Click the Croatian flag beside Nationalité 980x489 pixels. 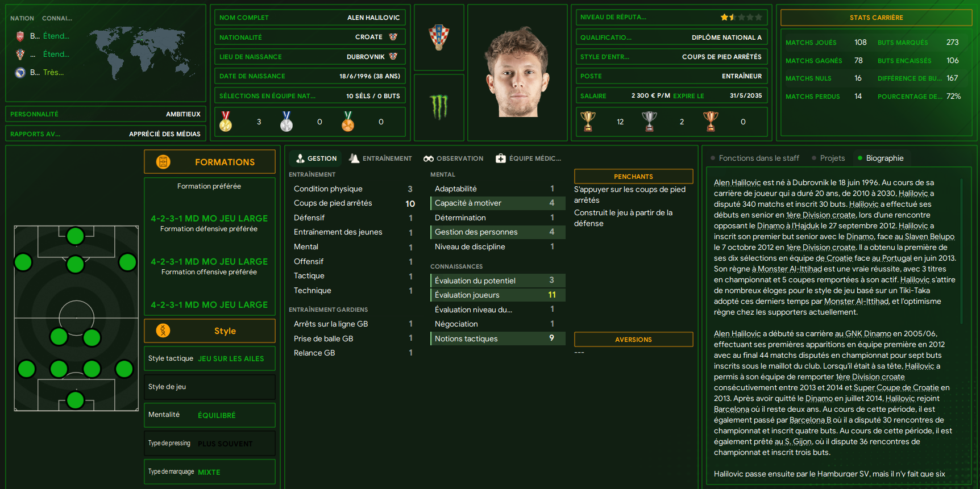[x=393, y=37]
